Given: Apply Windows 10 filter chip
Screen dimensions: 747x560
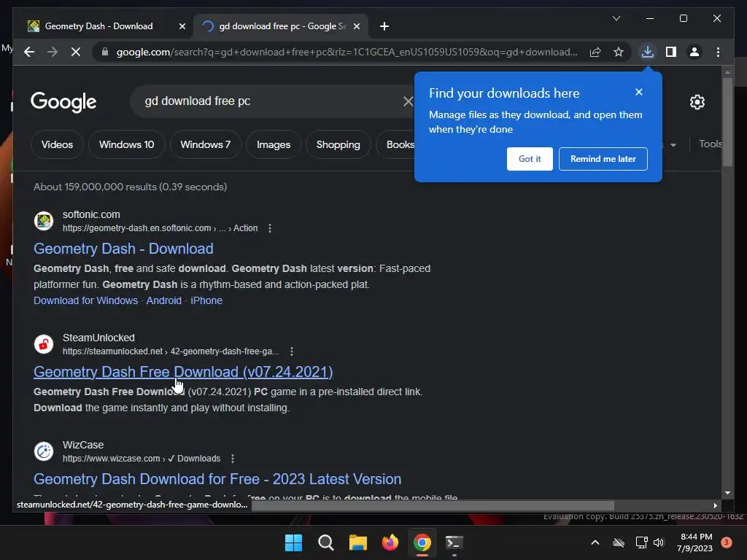Looking at the screenshot, I should 127,144.
